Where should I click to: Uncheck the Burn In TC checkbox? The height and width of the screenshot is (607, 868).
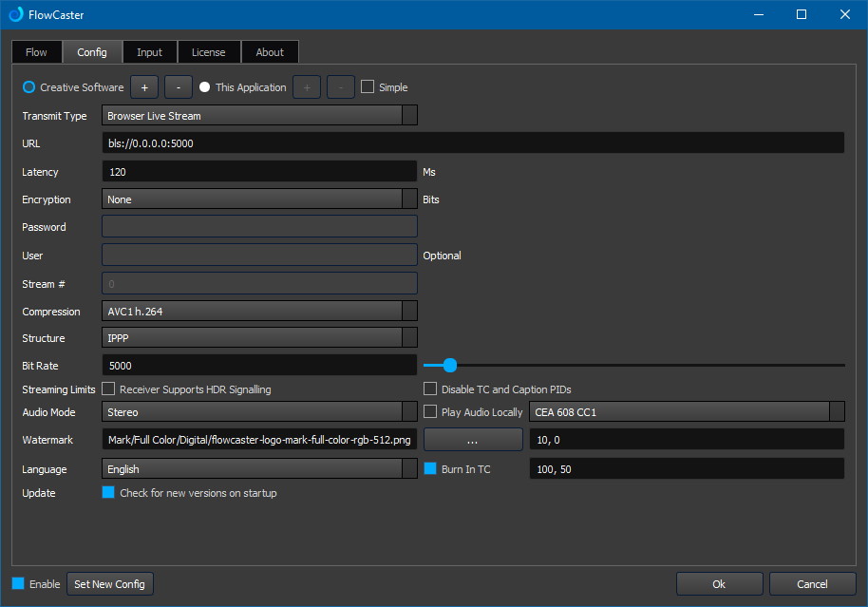(x=430, y=468)
